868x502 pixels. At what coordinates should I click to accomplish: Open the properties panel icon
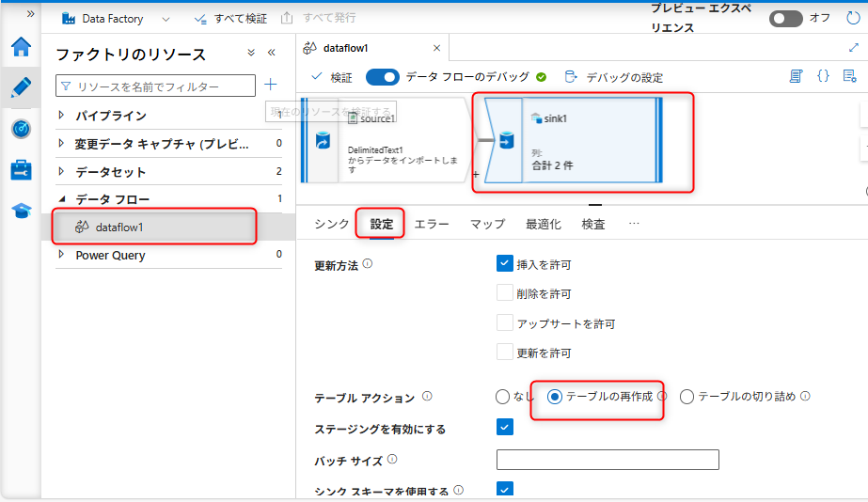tap(849, 76)
